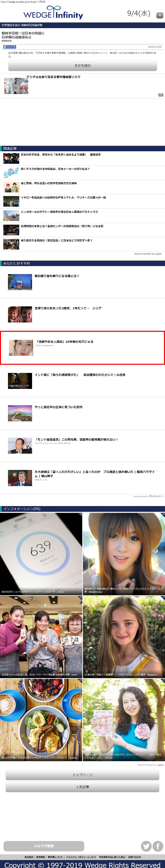The height and width of the screenshot is (868, 165).
Task: Open the 本文を読む button
Action: click(82, 66)
